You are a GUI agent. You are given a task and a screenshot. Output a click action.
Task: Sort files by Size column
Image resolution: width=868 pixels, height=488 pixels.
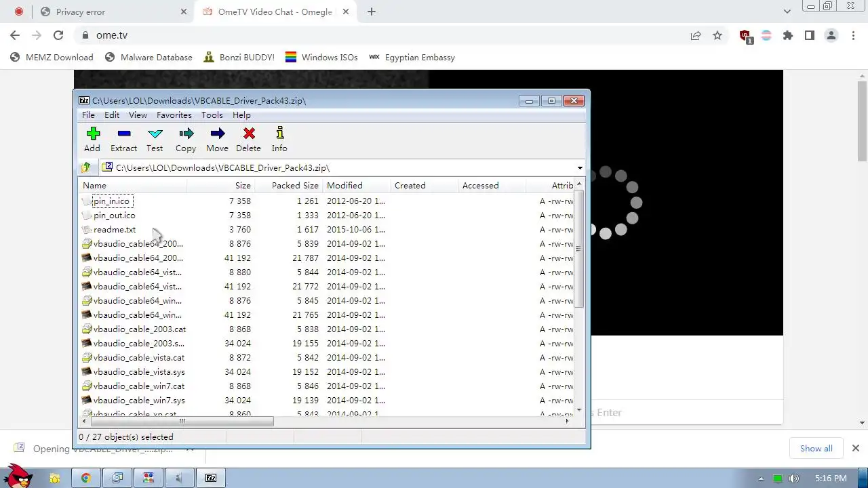point(220,185)
